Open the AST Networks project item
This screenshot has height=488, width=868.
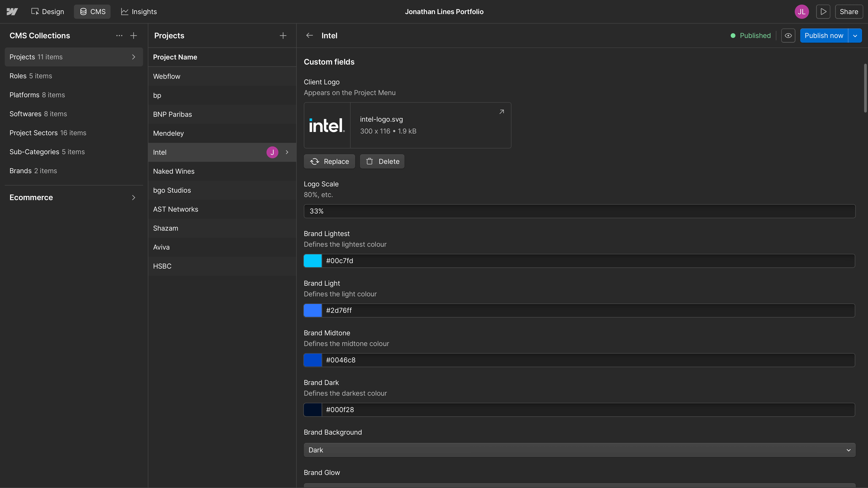pyautogui.click(x=222, y=209)
